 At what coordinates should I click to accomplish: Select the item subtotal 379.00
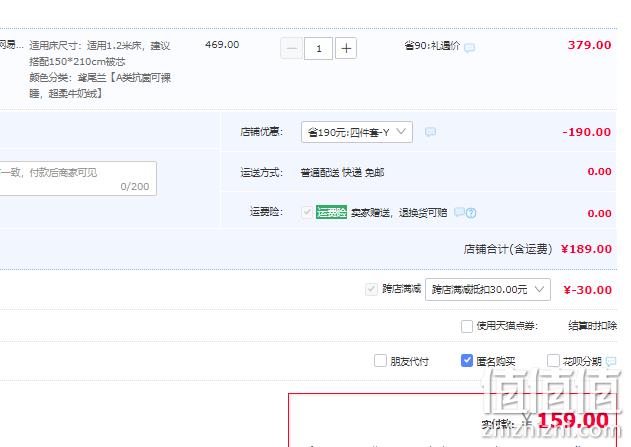[590, 45]
